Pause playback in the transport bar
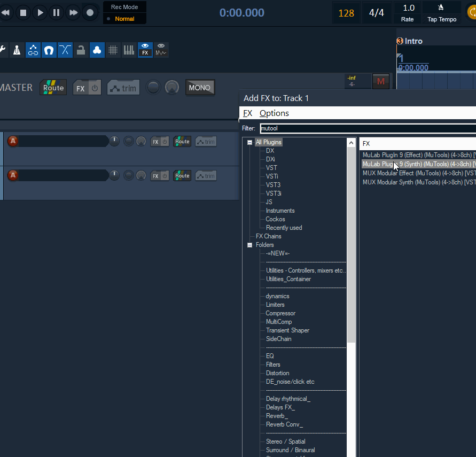Image resolution: width=476 pixels, height=457 pixels. [x=57, y=12]
